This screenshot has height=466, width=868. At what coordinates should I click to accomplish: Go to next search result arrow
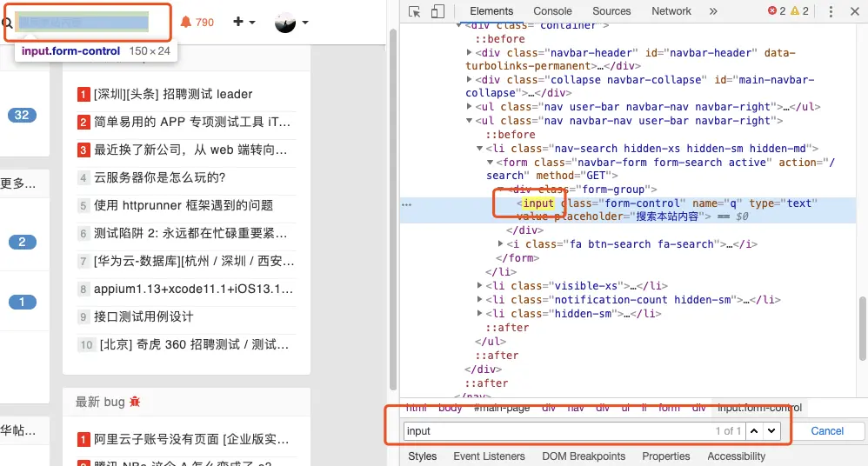771,430
